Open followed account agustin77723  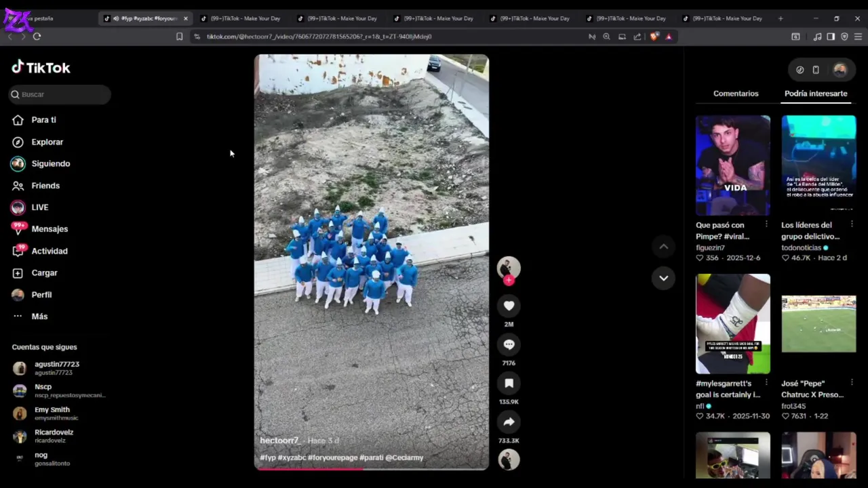click(x=46, y=368)
